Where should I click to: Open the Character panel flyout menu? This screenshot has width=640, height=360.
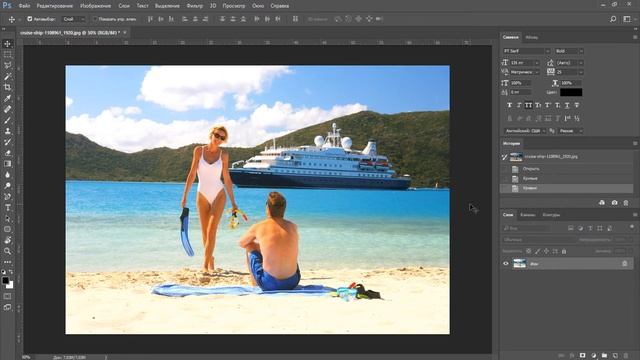pyautogui.click(x=635, y=37)
